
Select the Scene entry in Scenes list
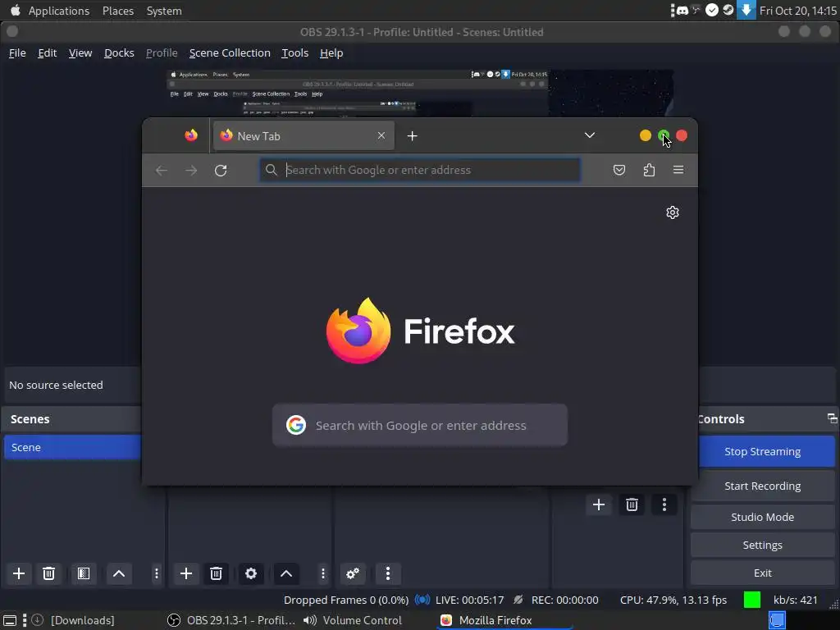click(72, 447)
